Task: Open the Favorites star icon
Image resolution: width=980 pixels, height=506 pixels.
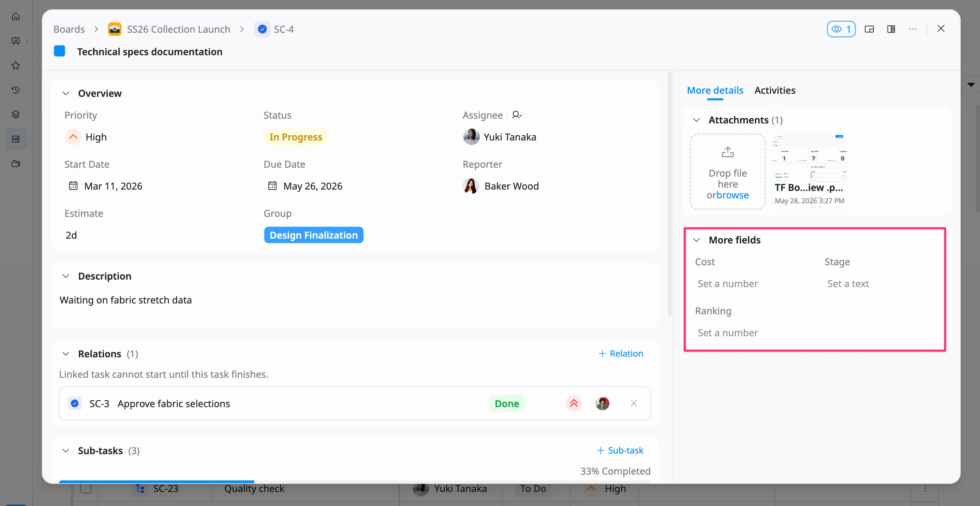Action: (16, 65)
